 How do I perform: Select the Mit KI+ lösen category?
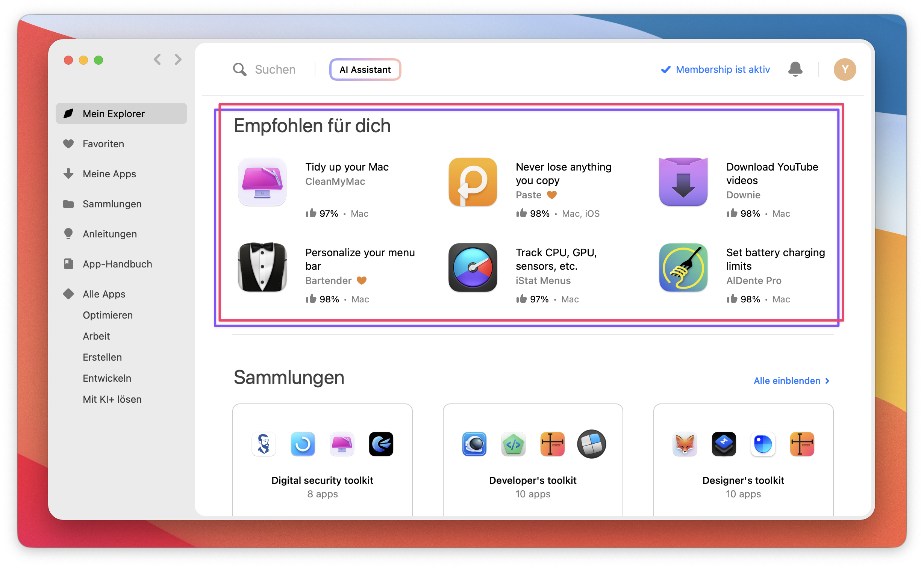[112, 399]
